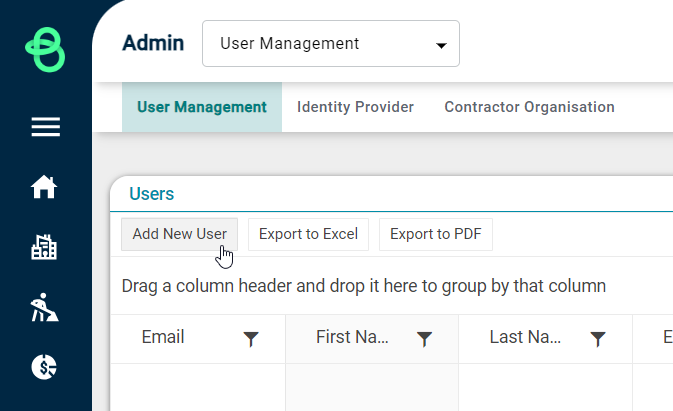Switch to User Management tab
This screenshot has height=411, width=673.
click(202, 107)
